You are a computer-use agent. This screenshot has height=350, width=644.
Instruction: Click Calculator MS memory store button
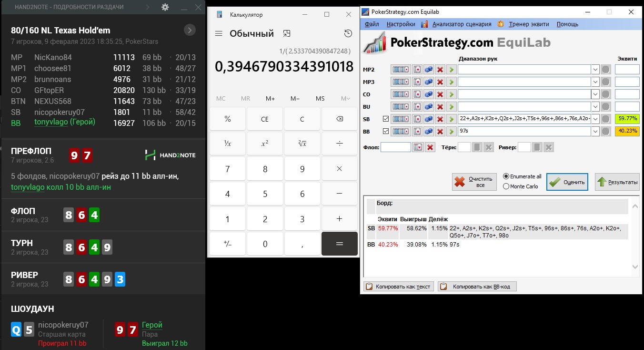(320, 98)
